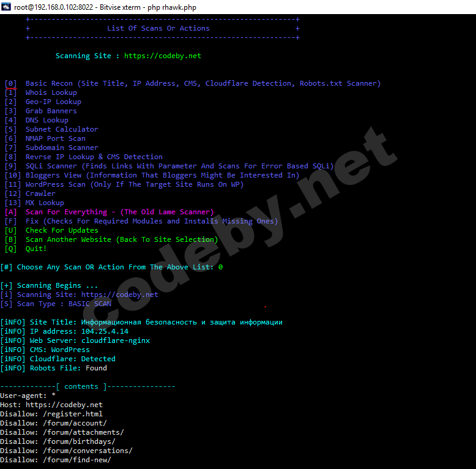
Task: Click the '[Q] Quit!' line
Action: pyautogui.click(x=26, y=249)
